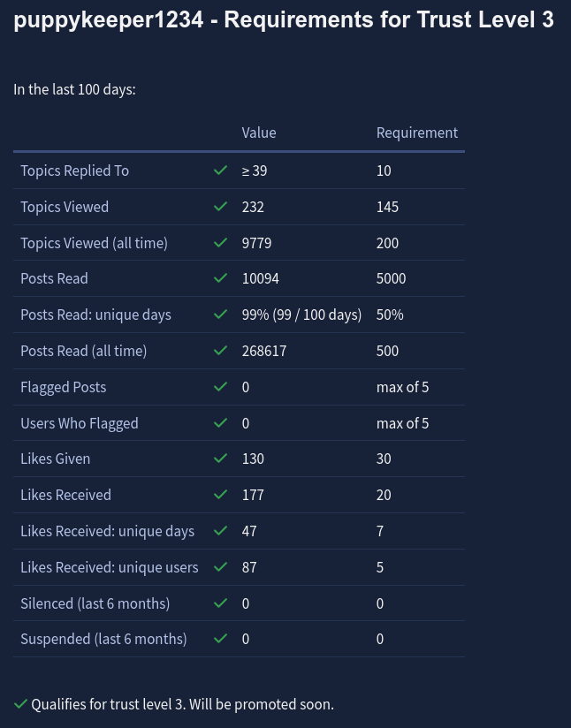Click the Likes Given green checkmark
Viewport: 571px width, 728px height.
221,459
